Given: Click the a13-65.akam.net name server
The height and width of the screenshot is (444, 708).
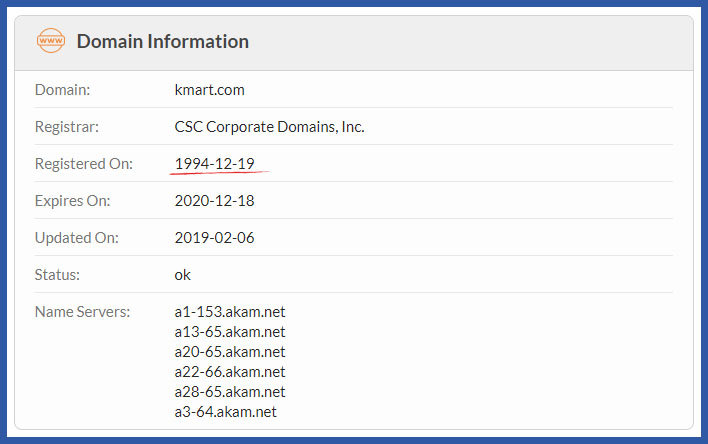Looking at the screenshot, I should [230, 332].
